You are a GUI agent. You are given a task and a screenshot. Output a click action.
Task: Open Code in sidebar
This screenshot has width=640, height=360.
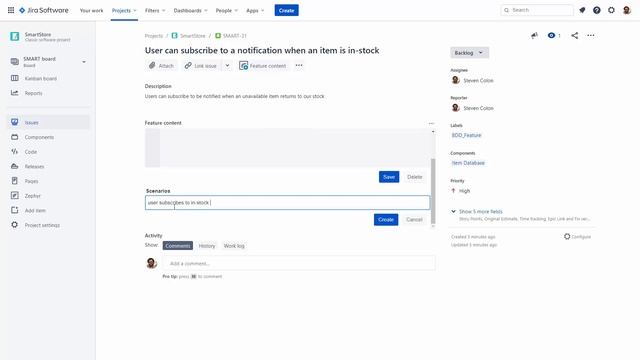coord(48,152)
